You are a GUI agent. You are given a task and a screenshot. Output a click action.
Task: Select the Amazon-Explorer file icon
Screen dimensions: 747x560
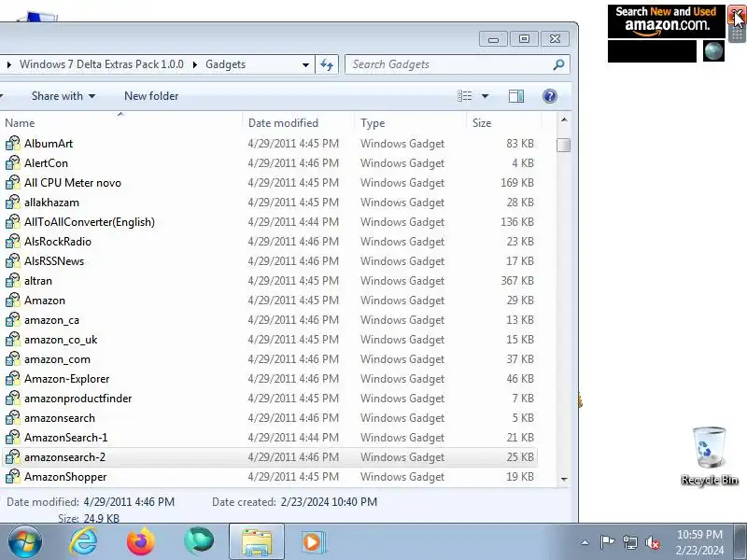(13, 379)
